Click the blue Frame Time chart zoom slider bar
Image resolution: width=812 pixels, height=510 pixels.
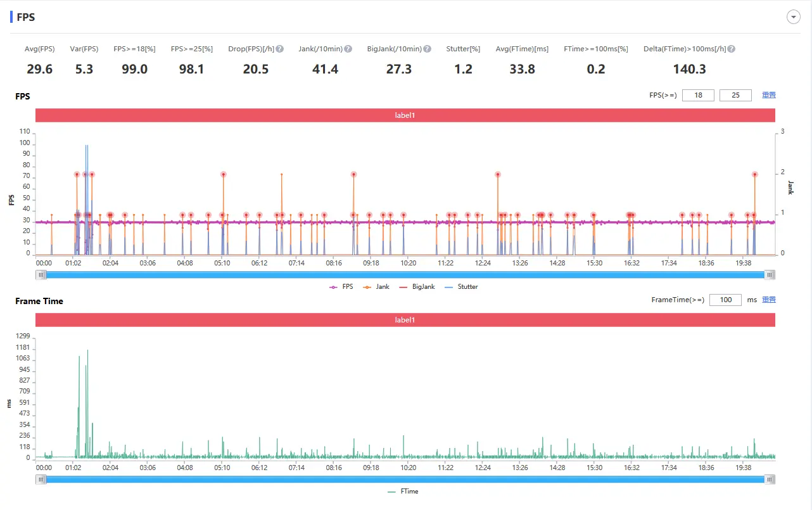click(405, 479)
